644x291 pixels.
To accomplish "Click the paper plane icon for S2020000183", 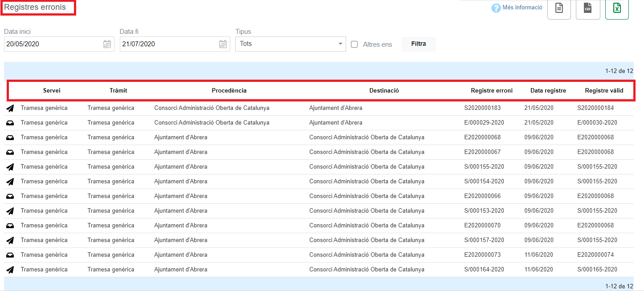I will click(x=10, y=108).
